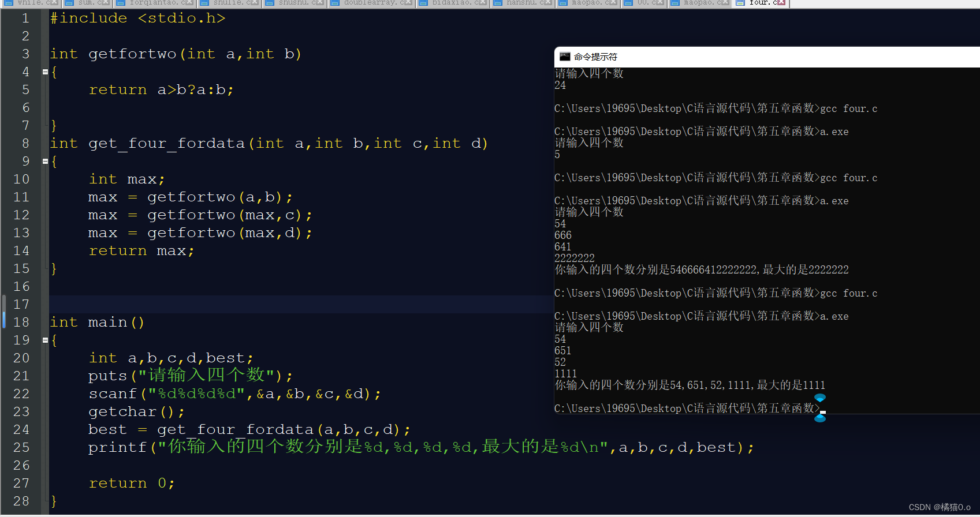
Task: Click the terminal input value 24
Action: click(x=560, y=85)
